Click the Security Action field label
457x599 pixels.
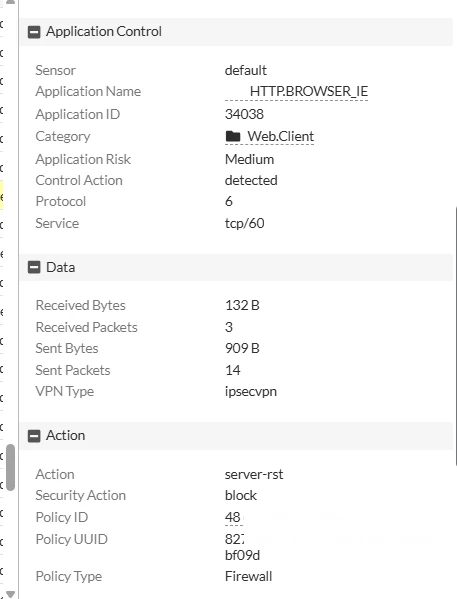point(81,495)
